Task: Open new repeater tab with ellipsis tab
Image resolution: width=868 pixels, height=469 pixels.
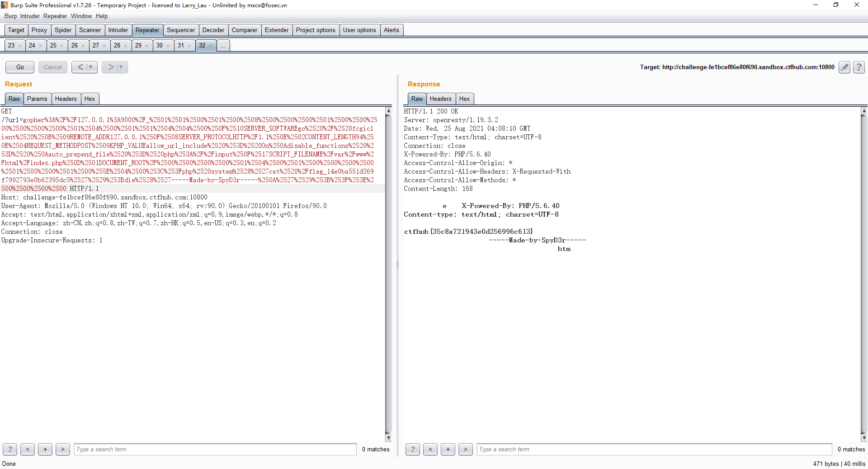Action: [223, 45]
